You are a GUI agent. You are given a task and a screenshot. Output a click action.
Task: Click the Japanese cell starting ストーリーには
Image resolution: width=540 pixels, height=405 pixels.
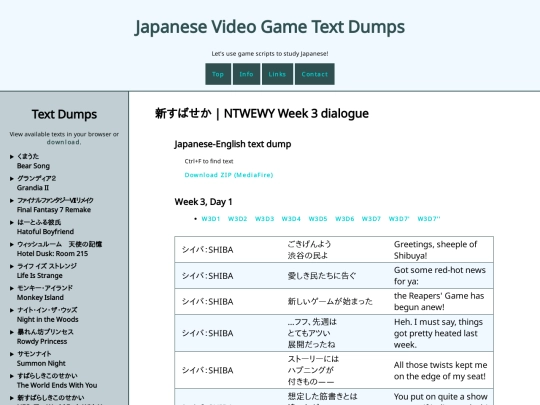point(334,370)
